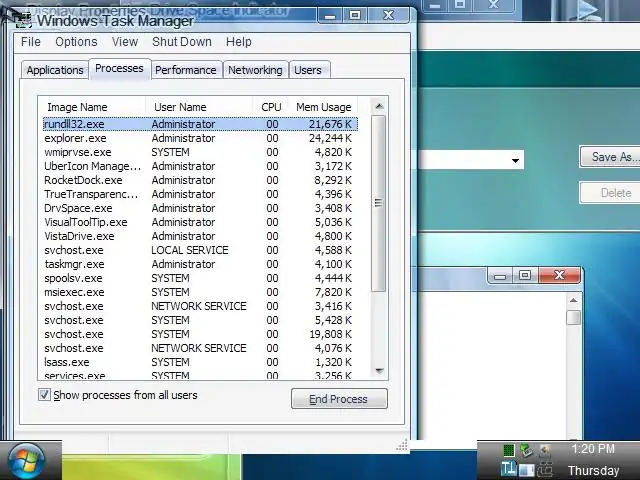Select svchost.exe using 3,416 K

click(200, 306)
